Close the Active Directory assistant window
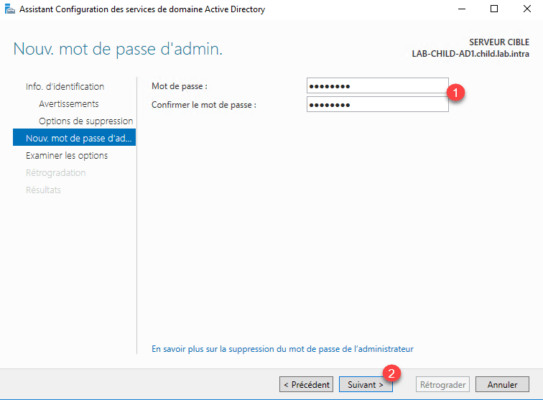The height and width of the screenshot is (400, 543). coord(527,9)
